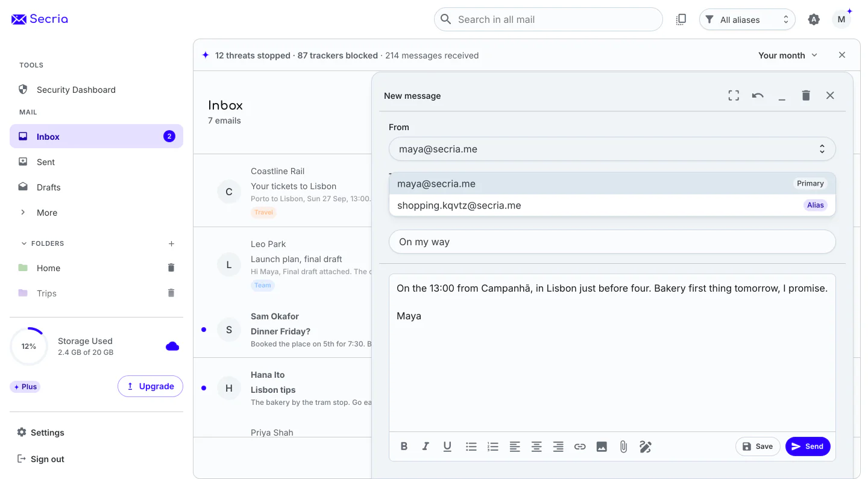868x479 pixels.
Task: Open the From address dropdown
Action: (x=612, y=149)
